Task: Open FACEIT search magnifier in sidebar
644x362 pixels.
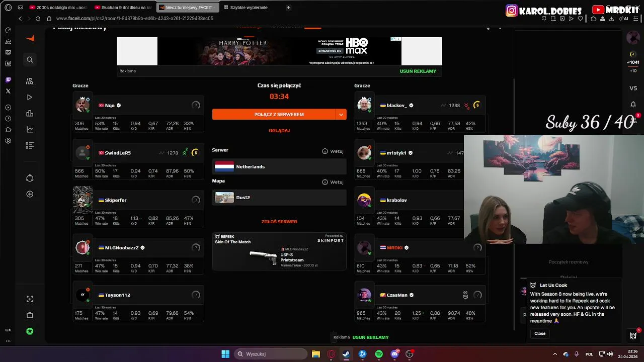Action: point(30,60)
